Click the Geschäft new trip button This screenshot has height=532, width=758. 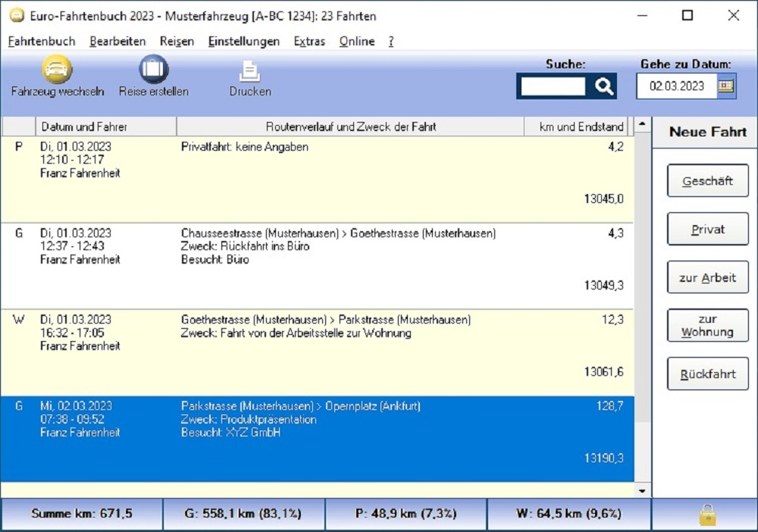pos(708,180)
